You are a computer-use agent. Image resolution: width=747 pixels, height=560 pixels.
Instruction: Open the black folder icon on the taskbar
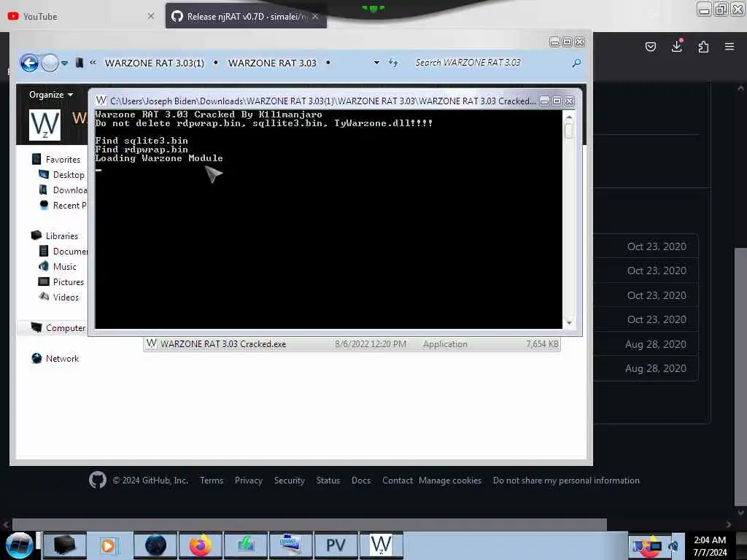click(65, 545)
